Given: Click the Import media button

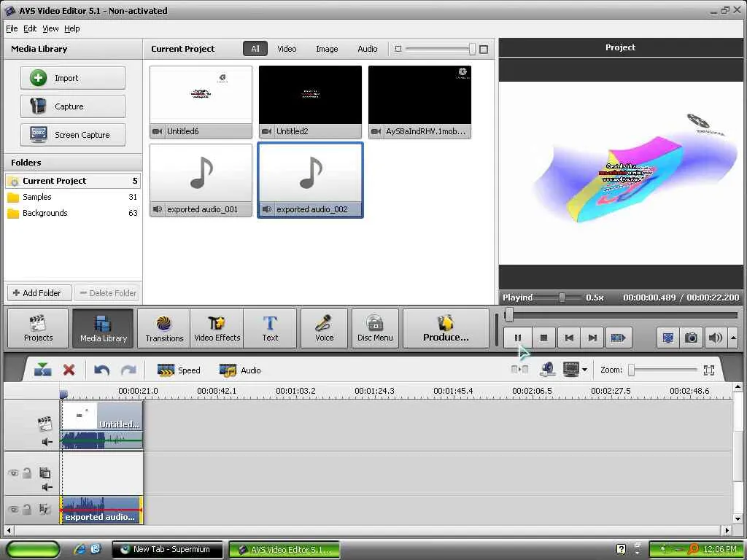Looking at the screenshot, I should point(73,78).
